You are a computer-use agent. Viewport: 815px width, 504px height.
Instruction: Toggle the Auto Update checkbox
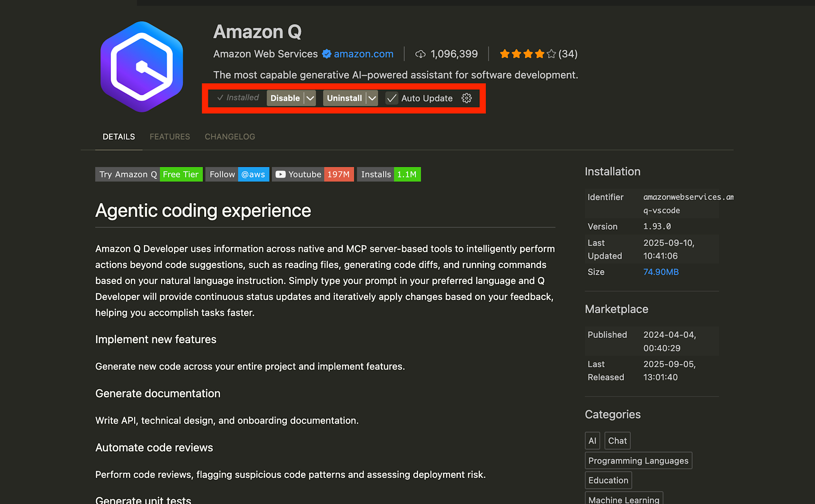point(392,98)
